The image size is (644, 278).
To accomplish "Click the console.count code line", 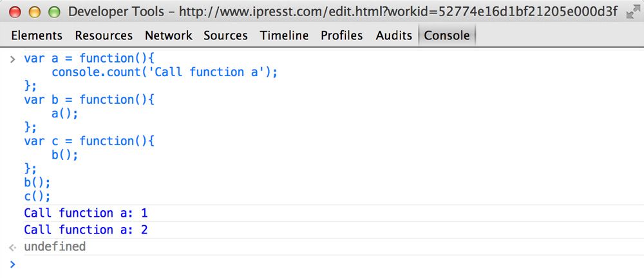I will coord(164,72).
